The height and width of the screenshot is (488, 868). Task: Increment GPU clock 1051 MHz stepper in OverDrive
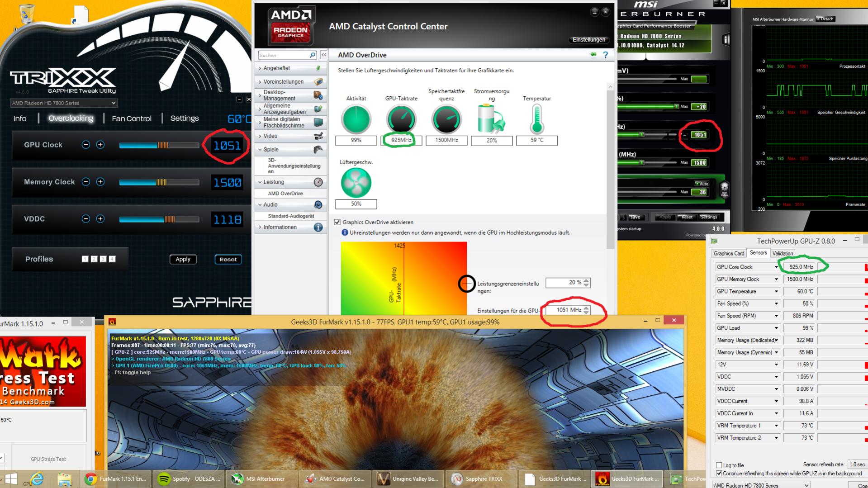pos(586,308)
